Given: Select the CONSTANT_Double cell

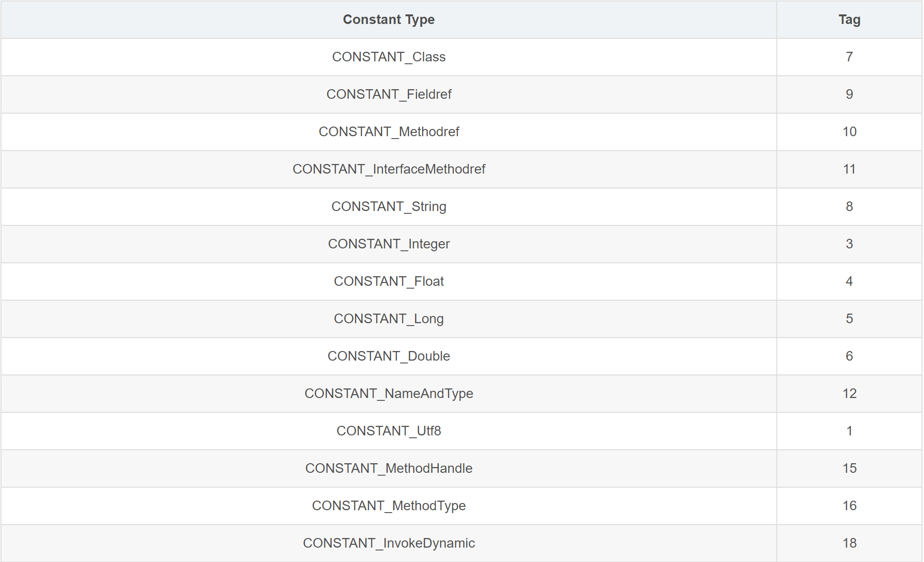Looking at the screenshot, I should (389, 356).
